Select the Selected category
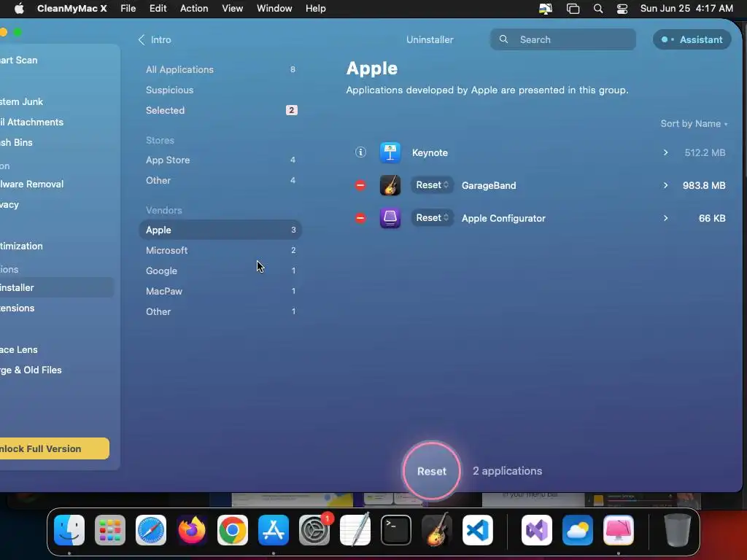 220,111
